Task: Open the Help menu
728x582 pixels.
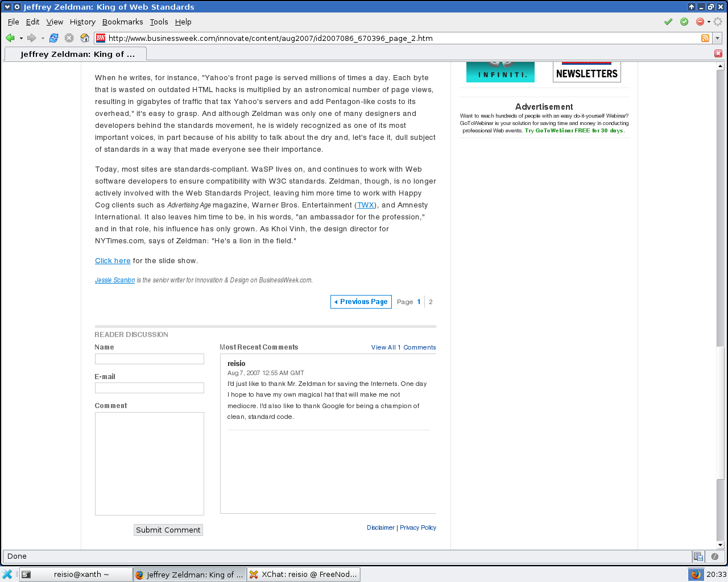Action: 183,22
